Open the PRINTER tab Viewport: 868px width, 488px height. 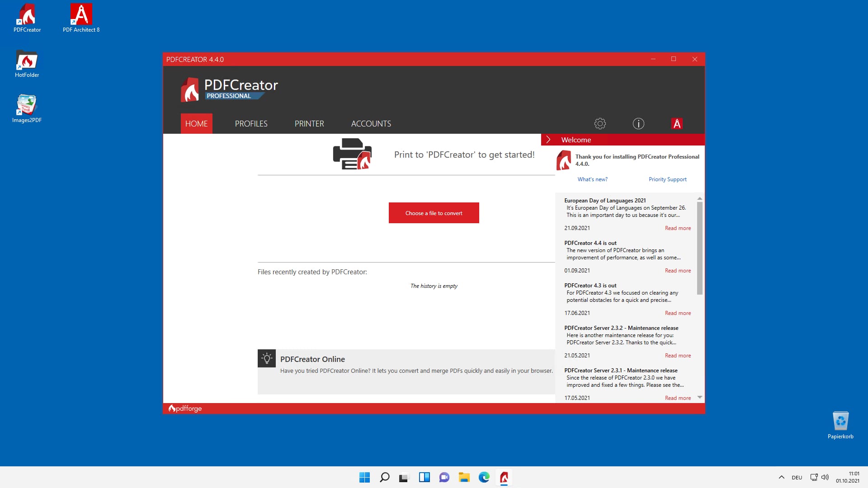[x=309, y=123]
